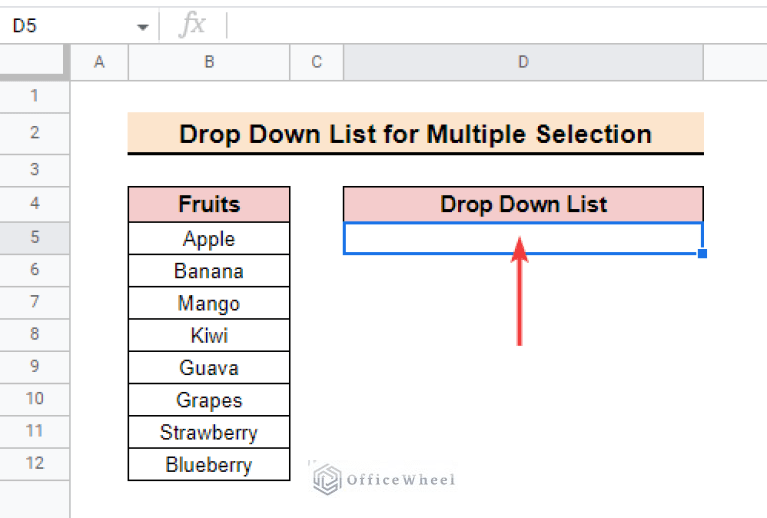Select column B header

(x=209, y=62)
